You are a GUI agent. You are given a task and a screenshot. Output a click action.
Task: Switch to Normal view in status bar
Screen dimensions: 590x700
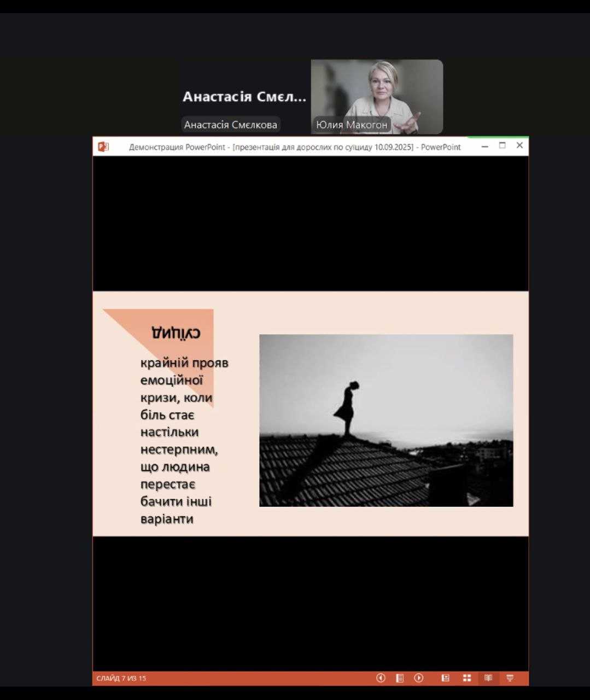[x=446, y=678]
